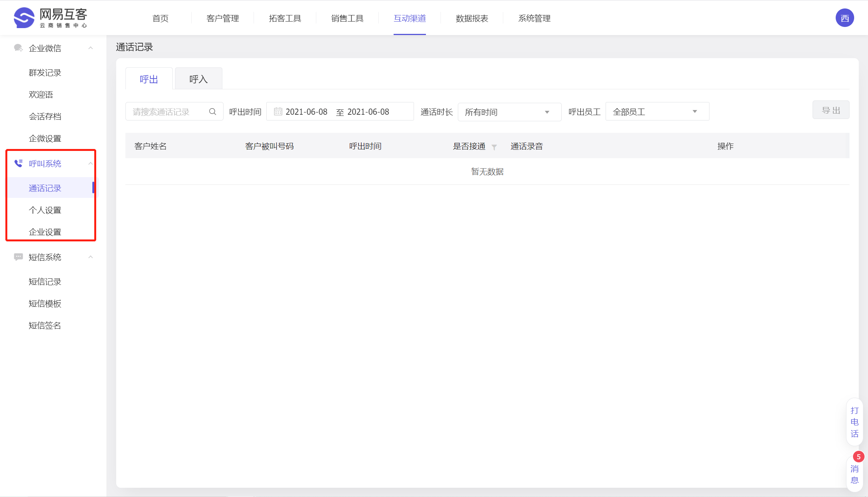The width and height of the screenshot is (868, 497).
Task: Open 短信记录 in sidebar
Action: 45,281
